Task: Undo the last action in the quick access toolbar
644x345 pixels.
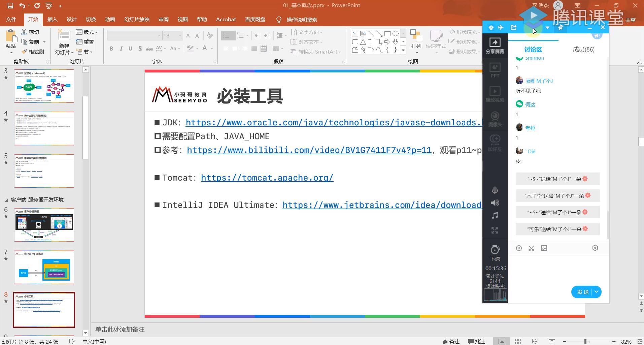Action: [22, 6]
